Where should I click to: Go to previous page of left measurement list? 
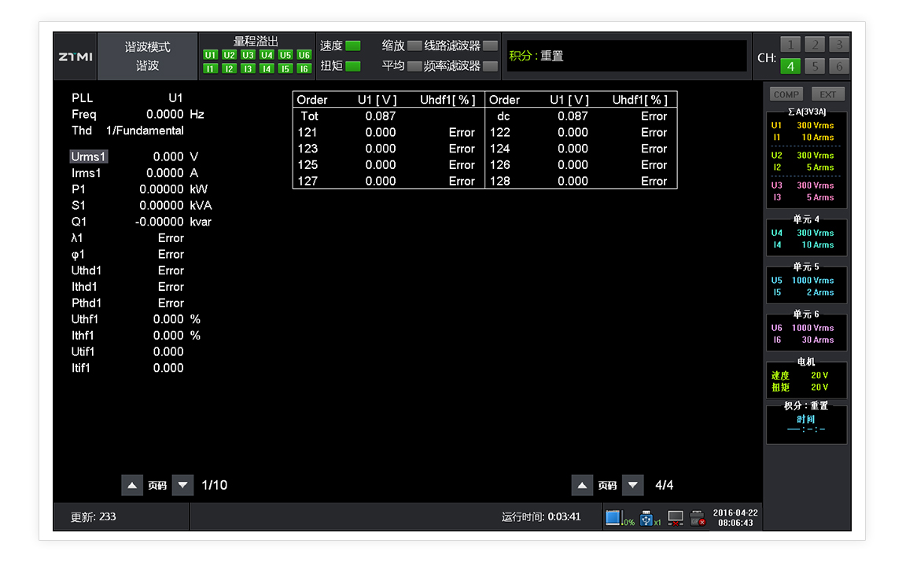point(132,486)
